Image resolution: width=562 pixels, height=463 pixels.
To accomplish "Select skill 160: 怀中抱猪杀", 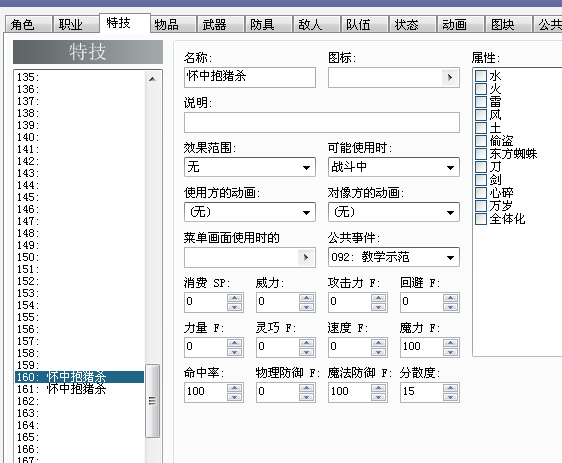I will (80, 377).
